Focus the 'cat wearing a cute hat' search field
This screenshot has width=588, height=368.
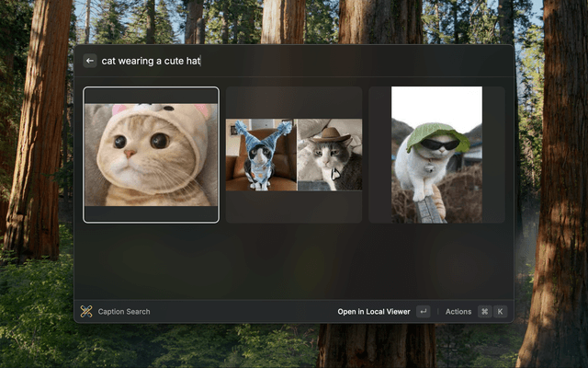point(276,61)
